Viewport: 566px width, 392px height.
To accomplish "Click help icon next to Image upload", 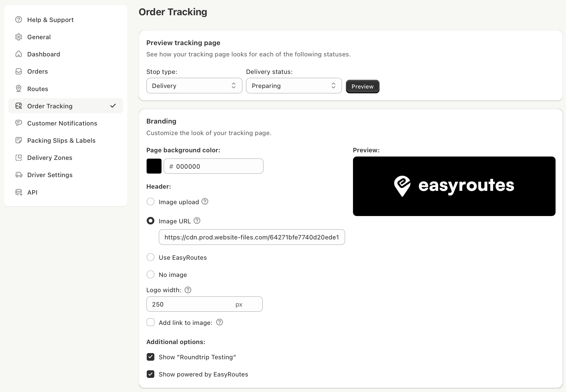I will (205, 202).
